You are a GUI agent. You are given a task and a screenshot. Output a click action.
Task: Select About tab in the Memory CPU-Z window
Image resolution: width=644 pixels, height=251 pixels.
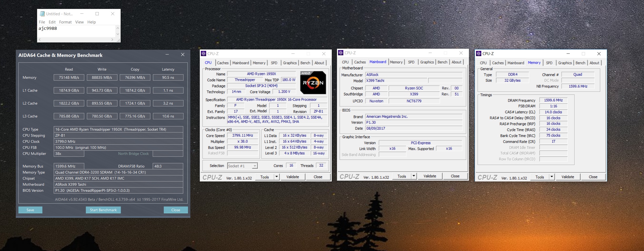click(x=594, y=63)
